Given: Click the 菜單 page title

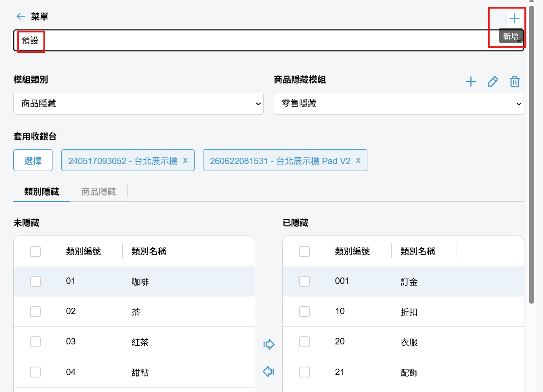Looking at the screenshot, I should (40, 17).
